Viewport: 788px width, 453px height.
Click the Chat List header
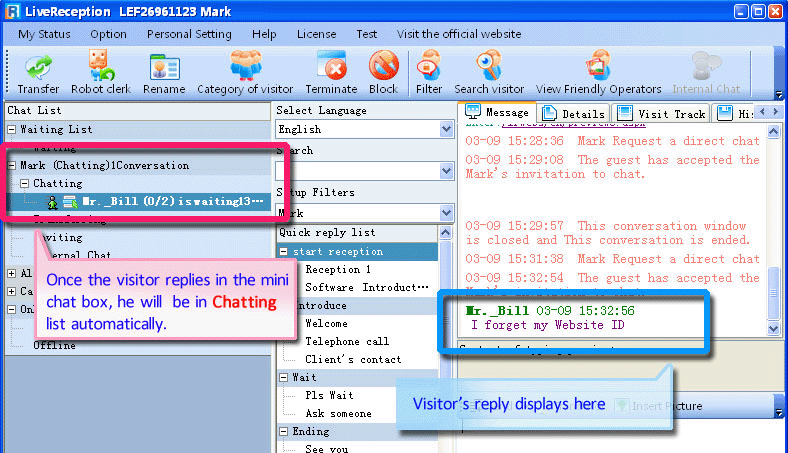tap(137, 111)
